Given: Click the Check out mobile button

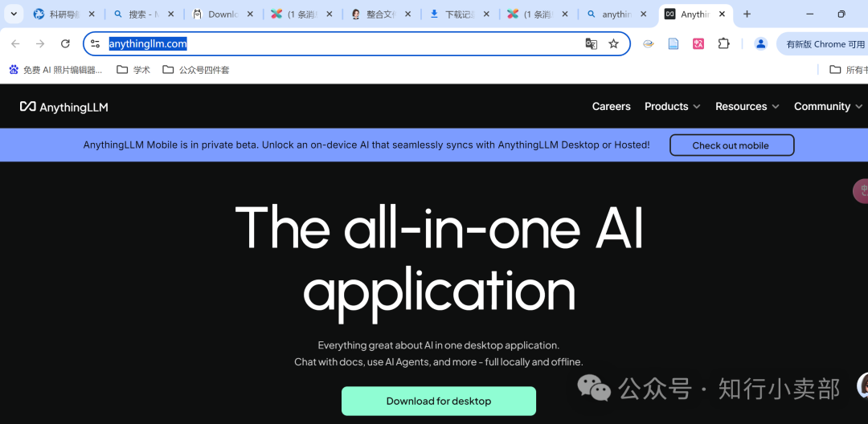Looking at the screenshot, I should pos(732,145).
